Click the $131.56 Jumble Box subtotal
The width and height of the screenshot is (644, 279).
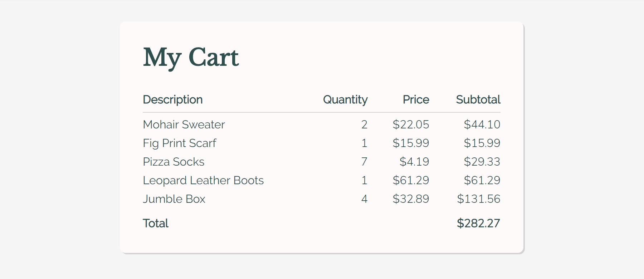coord(479,199)
